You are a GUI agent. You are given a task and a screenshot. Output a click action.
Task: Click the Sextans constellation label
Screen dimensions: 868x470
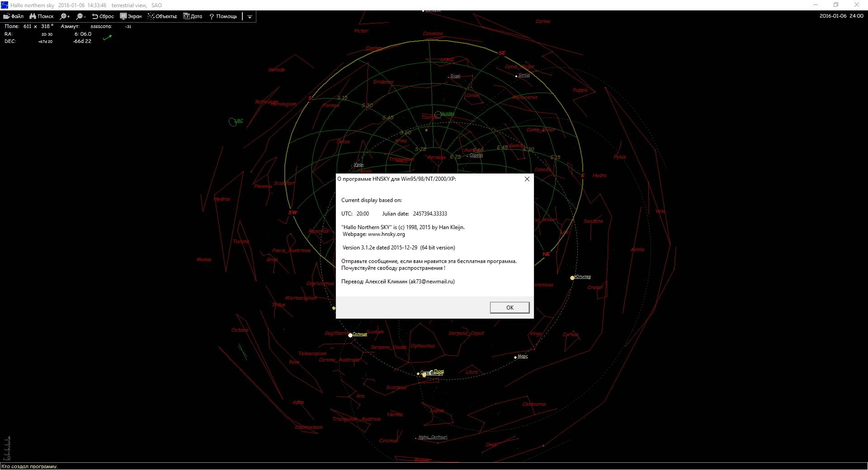point(593,221)
